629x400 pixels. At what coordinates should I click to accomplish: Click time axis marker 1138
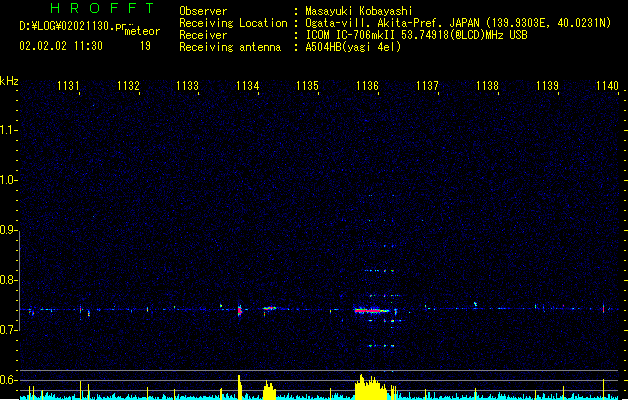487,86
